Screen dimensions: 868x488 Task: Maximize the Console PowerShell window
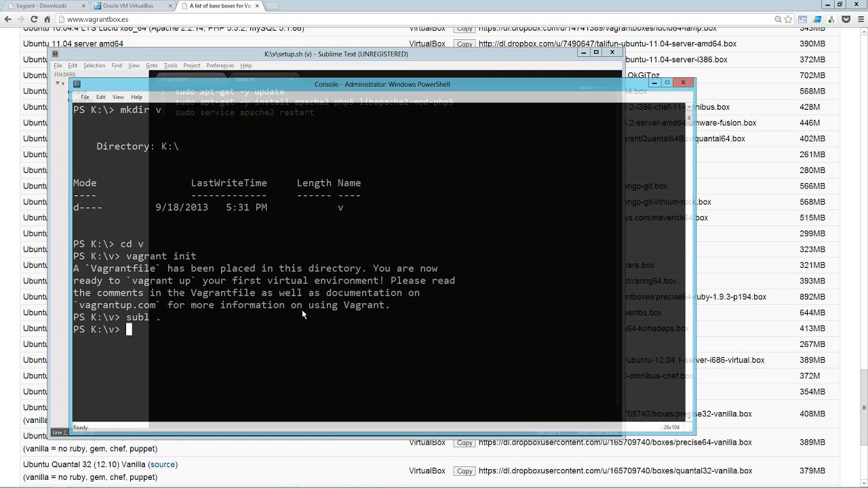(667, 83)
